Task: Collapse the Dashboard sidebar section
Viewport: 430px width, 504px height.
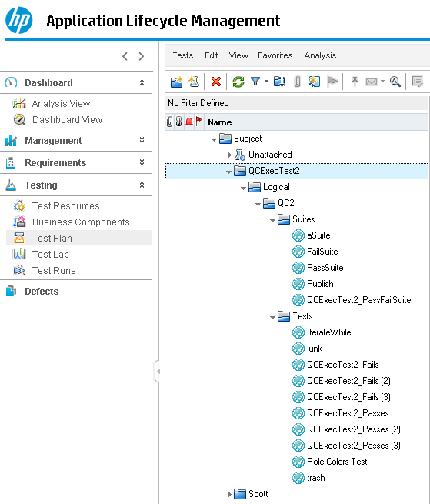Action: pos(142,82)
